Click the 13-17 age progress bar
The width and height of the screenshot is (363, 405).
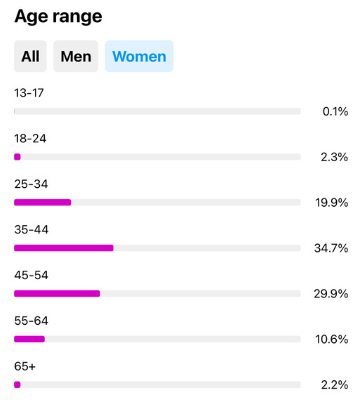[157, 111]
